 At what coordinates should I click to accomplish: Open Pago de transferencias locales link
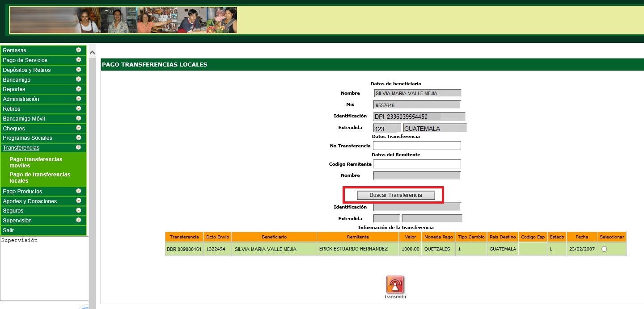click(x=40, y=177)
